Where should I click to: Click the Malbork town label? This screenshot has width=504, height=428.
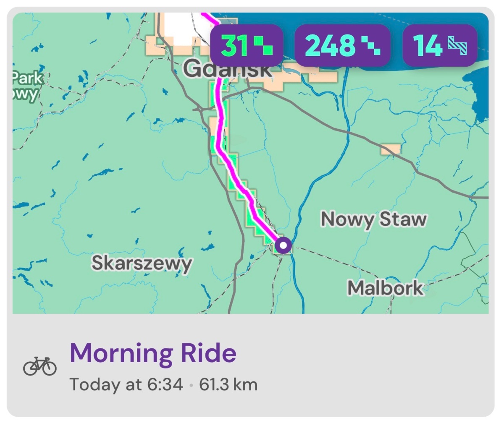coord(385,288)
